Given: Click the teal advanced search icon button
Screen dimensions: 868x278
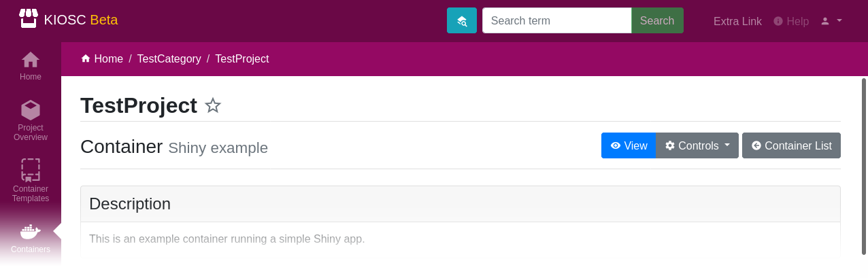Looking at the screenshot, I should click(462, 20).
